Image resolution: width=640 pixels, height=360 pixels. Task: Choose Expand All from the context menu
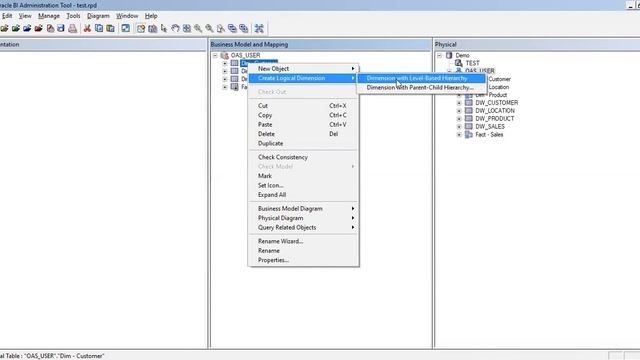click(304, 195)
